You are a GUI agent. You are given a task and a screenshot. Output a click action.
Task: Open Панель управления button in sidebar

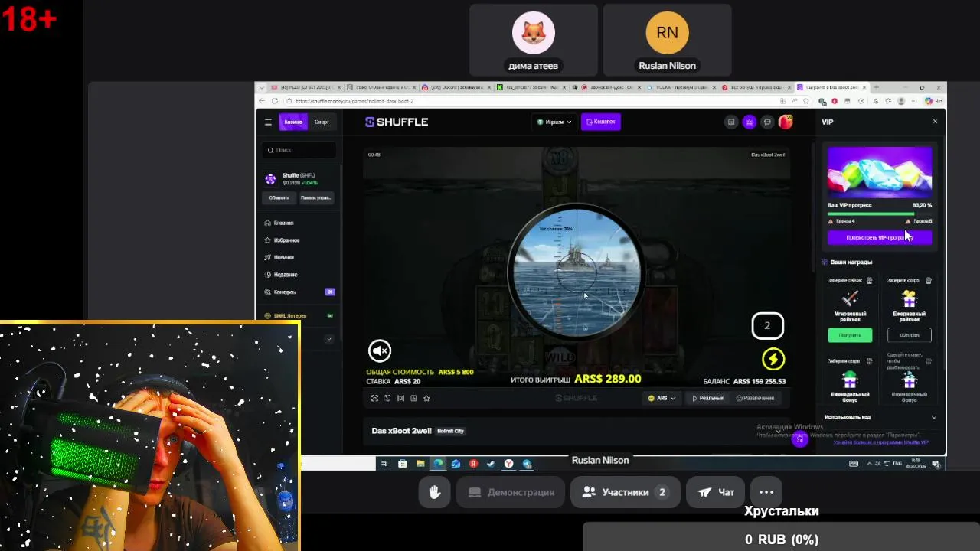point(315,197)
